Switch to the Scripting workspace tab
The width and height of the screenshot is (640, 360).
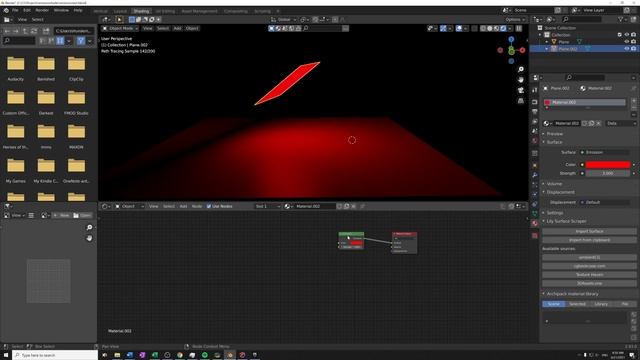point(262,11)
